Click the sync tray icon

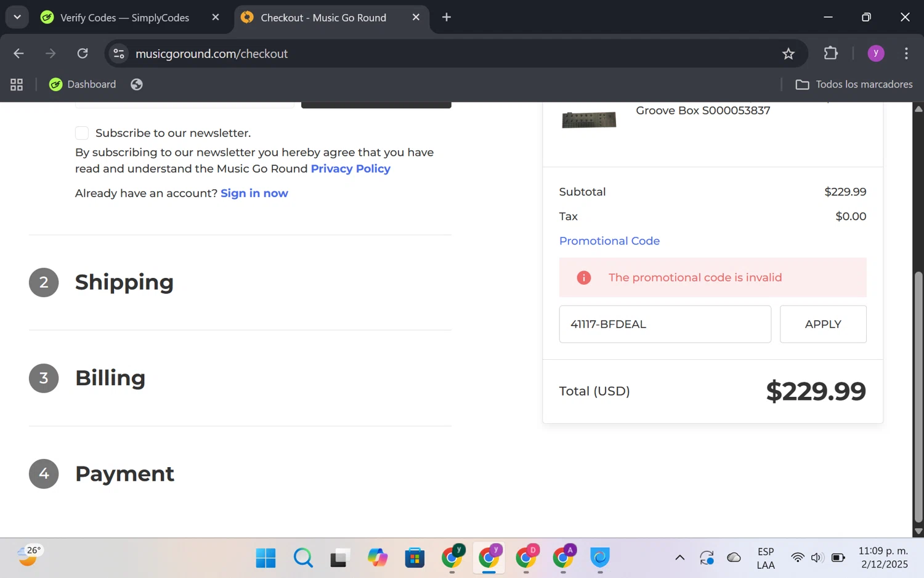pyautogui.click(x=707, y=558)
